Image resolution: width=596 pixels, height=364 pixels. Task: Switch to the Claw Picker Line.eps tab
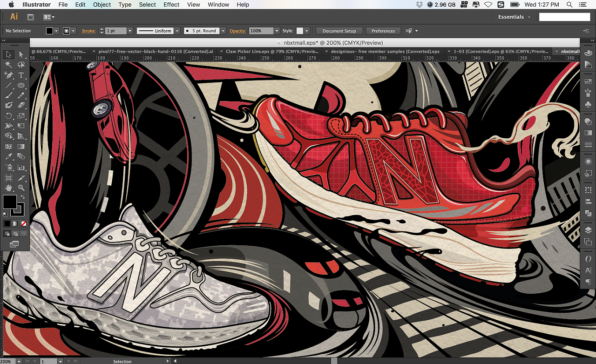point(270,52)
